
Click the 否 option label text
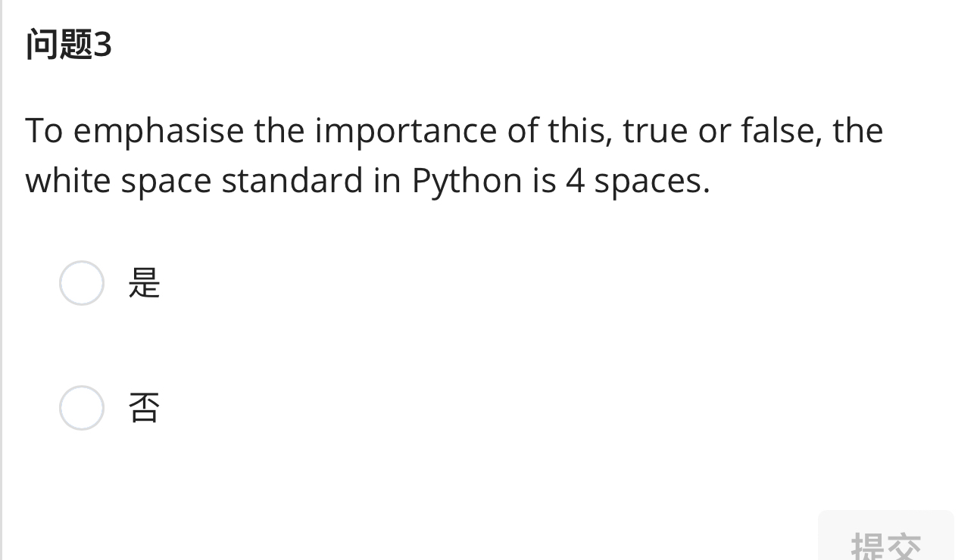pos(143,407)
